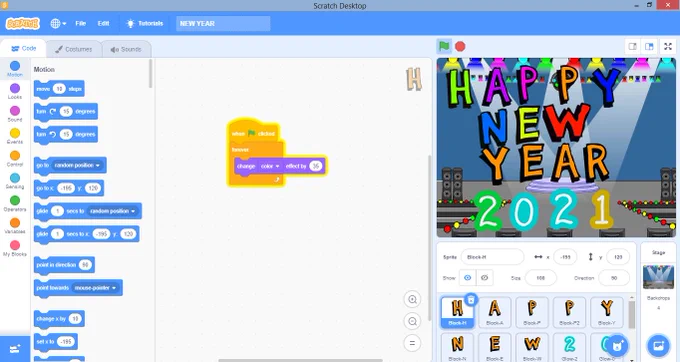Select the Stage backdrop thumbnail
Image resolution: width=680 pixels, height=362 pixels.
point(658,277)
